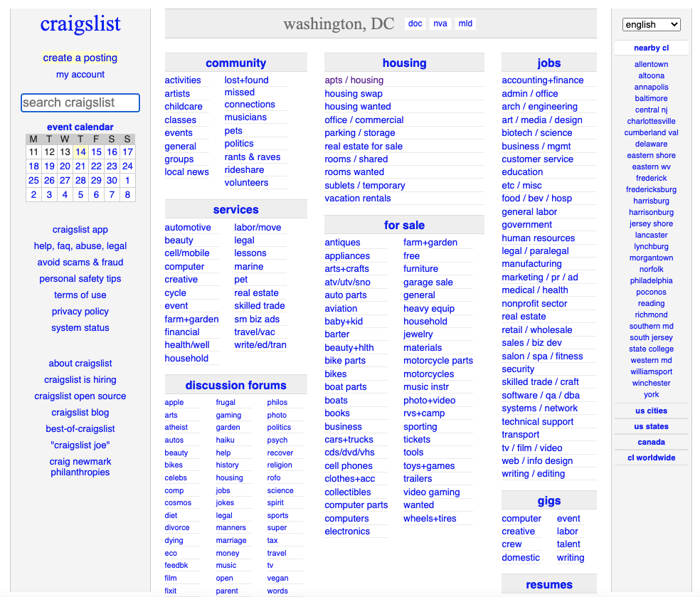
Task: Go to richmond craigslist
Action: click(x=651, y=315)
